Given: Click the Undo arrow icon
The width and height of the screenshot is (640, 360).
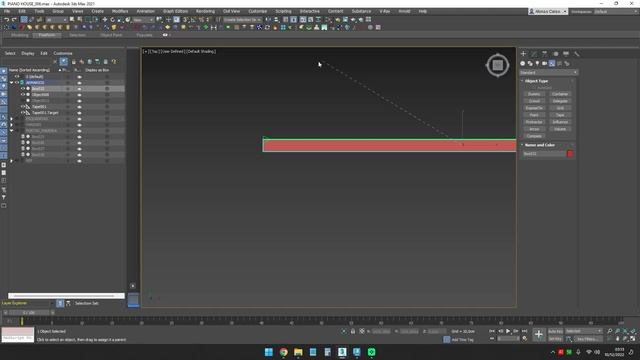Looking at the screenshot, I should point(6,19).
